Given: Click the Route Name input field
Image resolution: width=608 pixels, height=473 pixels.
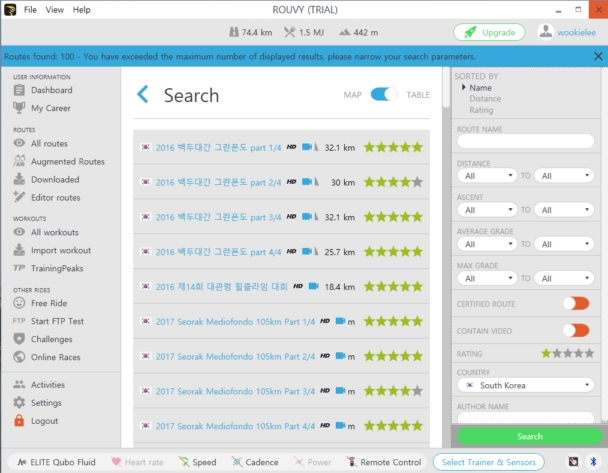Looking at the screenshot, I should pos(526,141).
